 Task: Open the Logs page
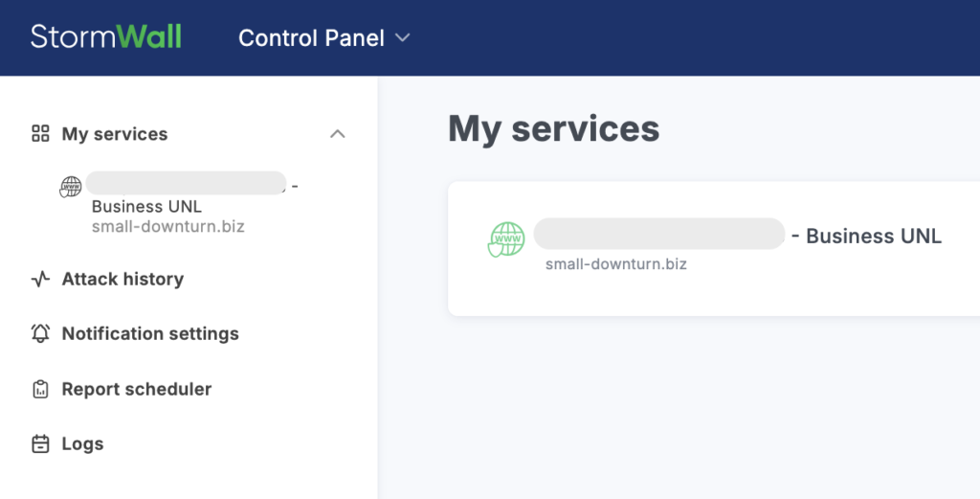[x=82, y=444]
